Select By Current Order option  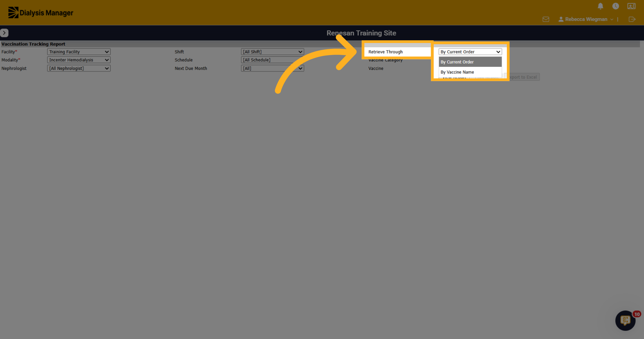coord(470,62)
